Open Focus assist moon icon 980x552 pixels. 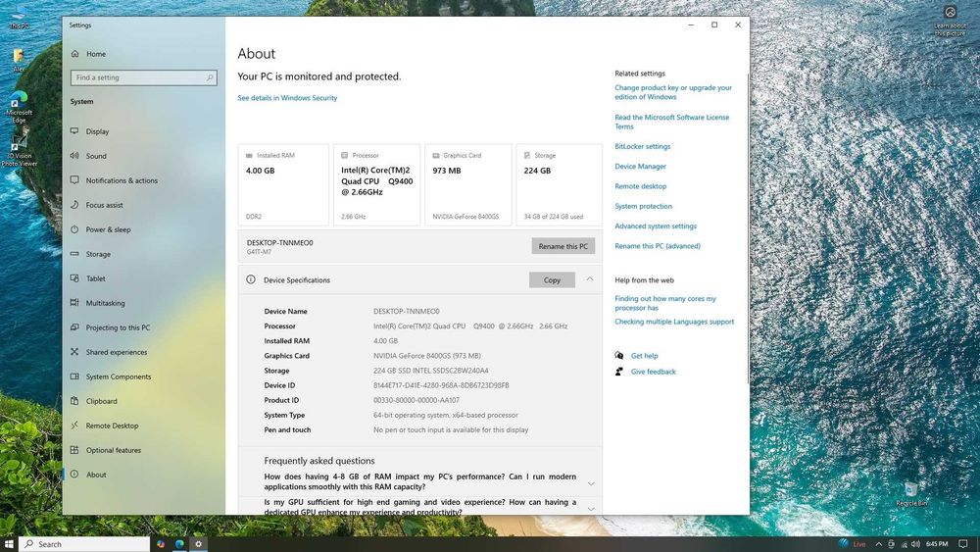[74, 204]
